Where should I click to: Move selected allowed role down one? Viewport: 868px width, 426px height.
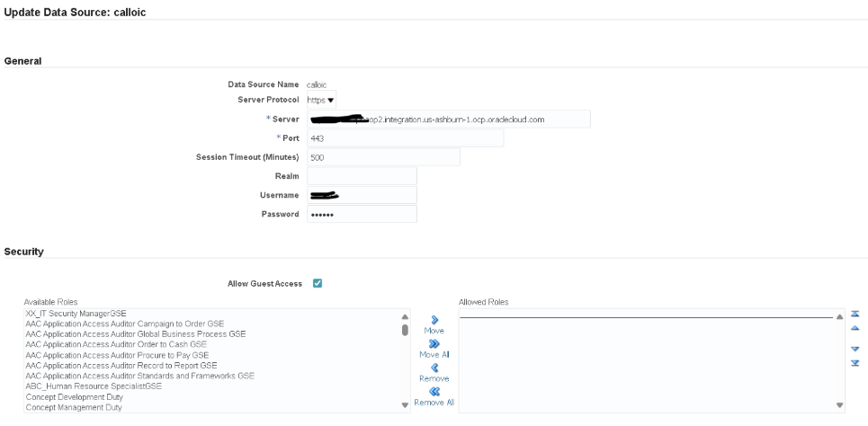pyautogui.click(x=855, y=349)
